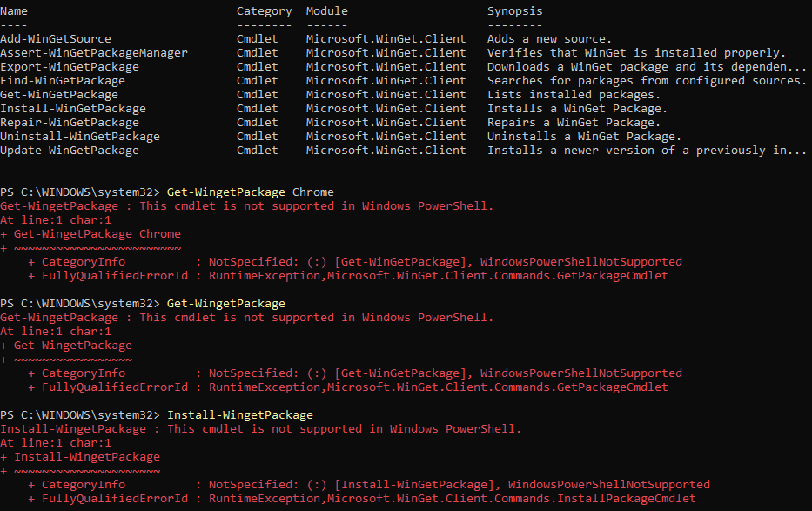
Task: Click synopsis 'Uninstalls a WinGet Package.'
Action: [x=584, y=137]
